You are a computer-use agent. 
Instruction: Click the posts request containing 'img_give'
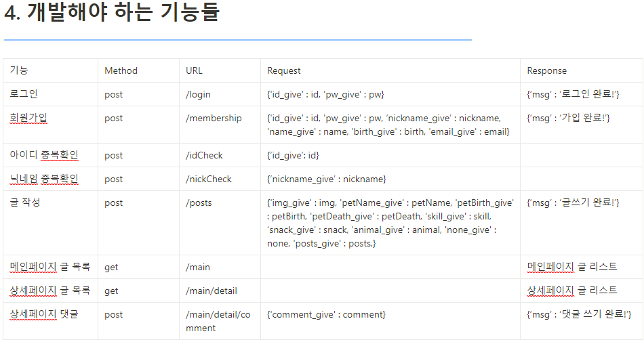(x=390, y=223)
